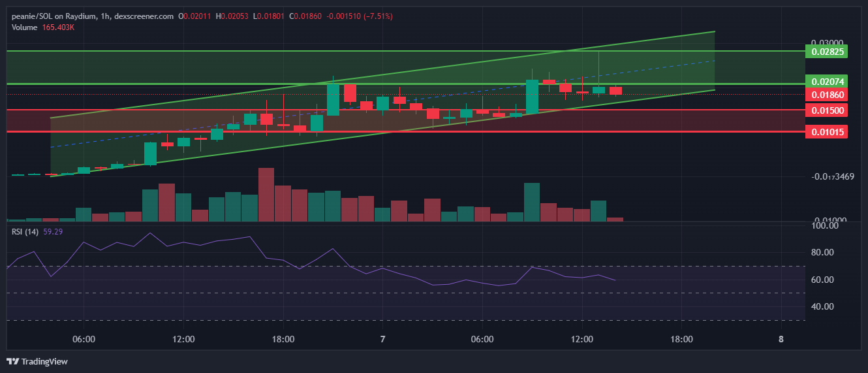
Task: Select the 0.02074 green price label
Action: (827, 82)
